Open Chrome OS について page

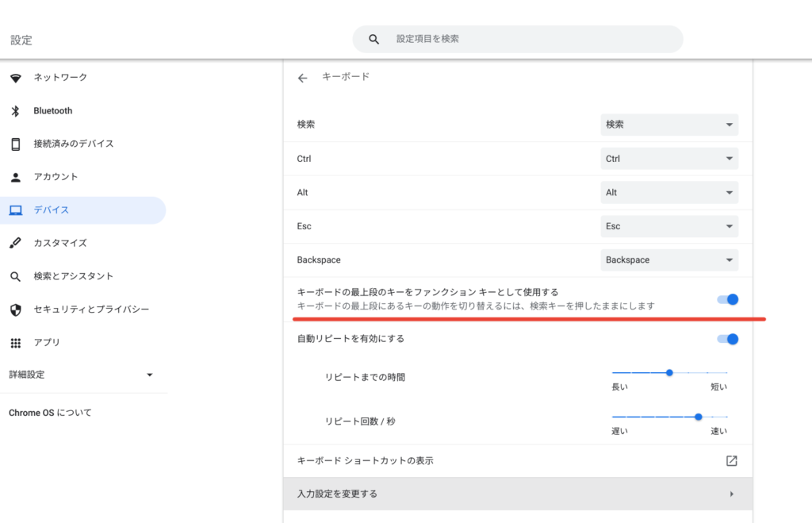tap(50, 413)
